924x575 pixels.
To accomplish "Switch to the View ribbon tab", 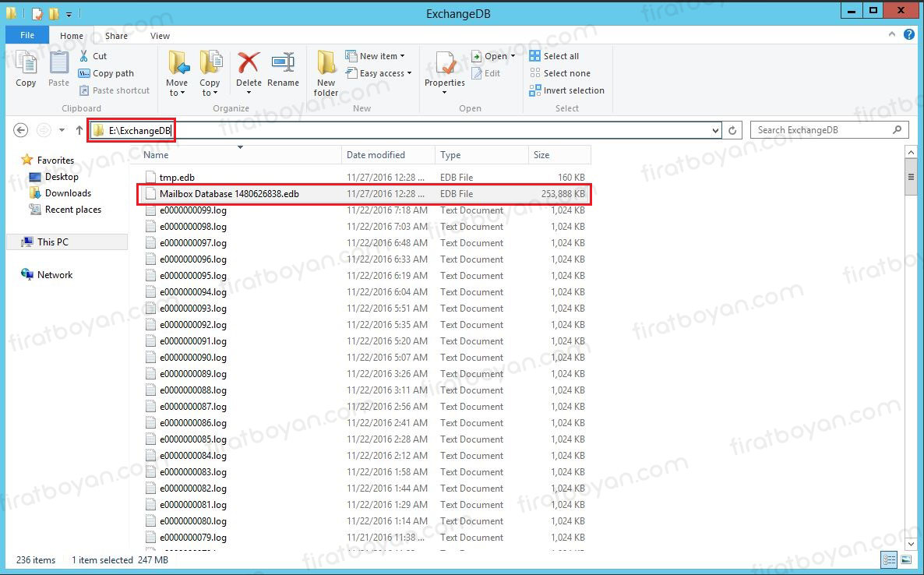I will click(160, 36).
